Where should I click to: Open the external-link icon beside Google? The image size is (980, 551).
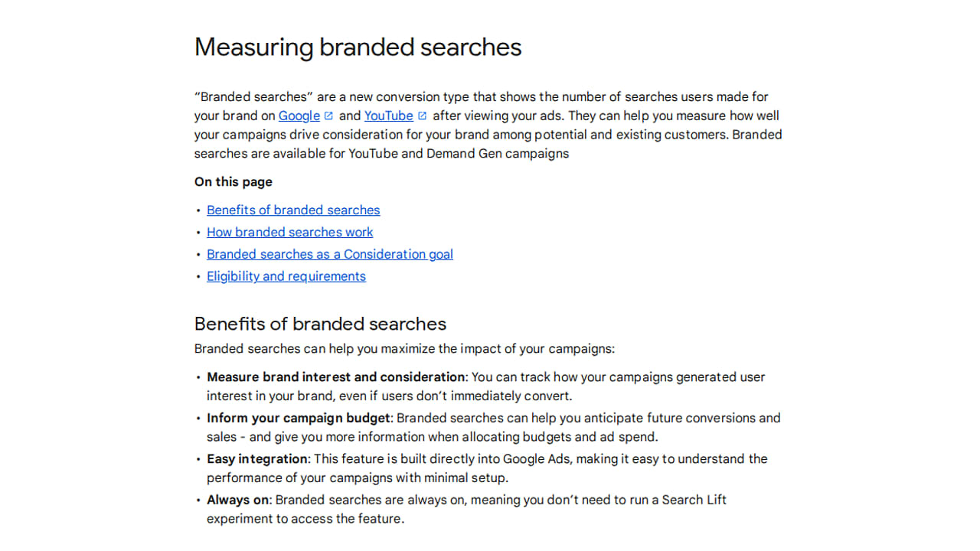[x=329, y=116]
